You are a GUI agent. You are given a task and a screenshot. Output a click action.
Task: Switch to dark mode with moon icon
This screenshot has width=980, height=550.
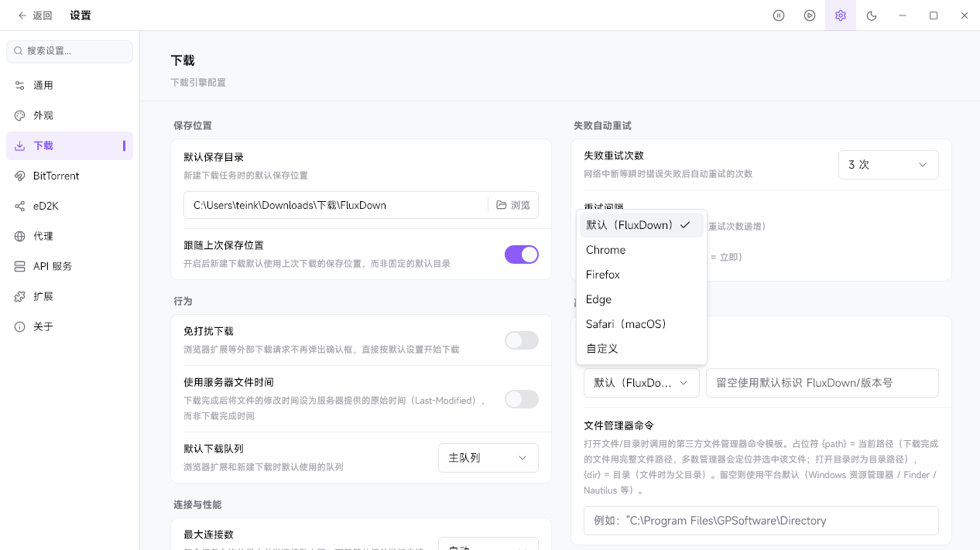[x=872, y=15]
